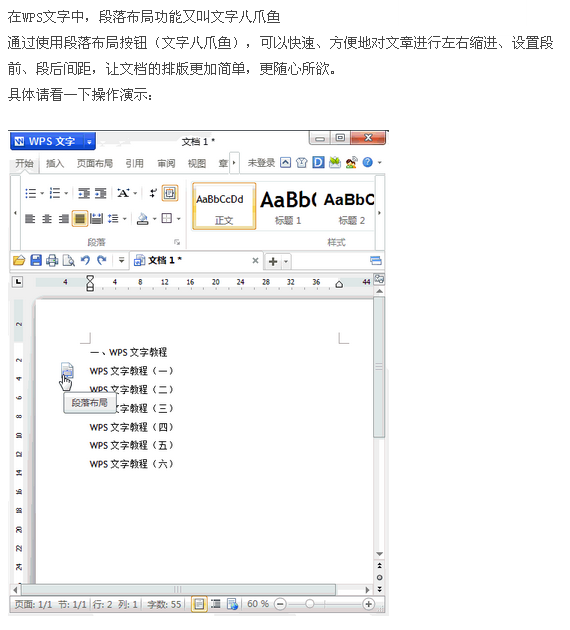Click the plus new document button
This screenshot has width=570, height=630.
point(273,262)
